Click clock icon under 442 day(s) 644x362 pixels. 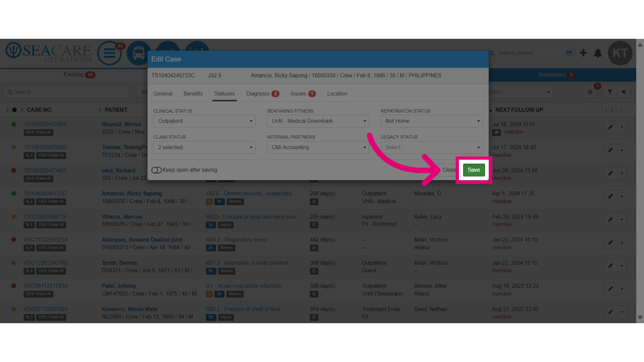314,248
